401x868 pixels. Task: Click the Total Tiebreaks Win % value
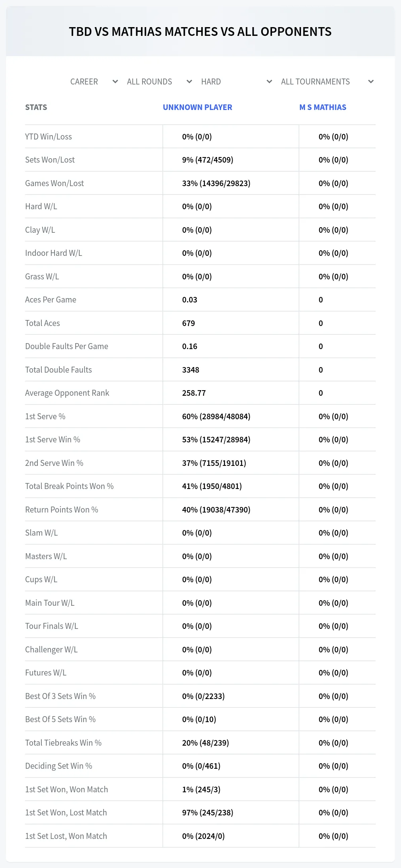[x=205, y=743]
